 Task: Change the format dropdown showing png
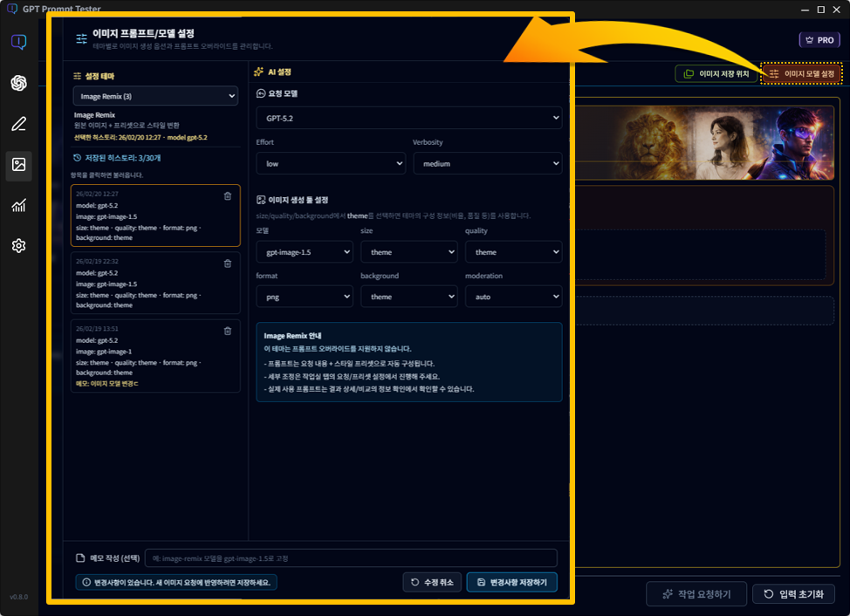[x=304, y=297]
